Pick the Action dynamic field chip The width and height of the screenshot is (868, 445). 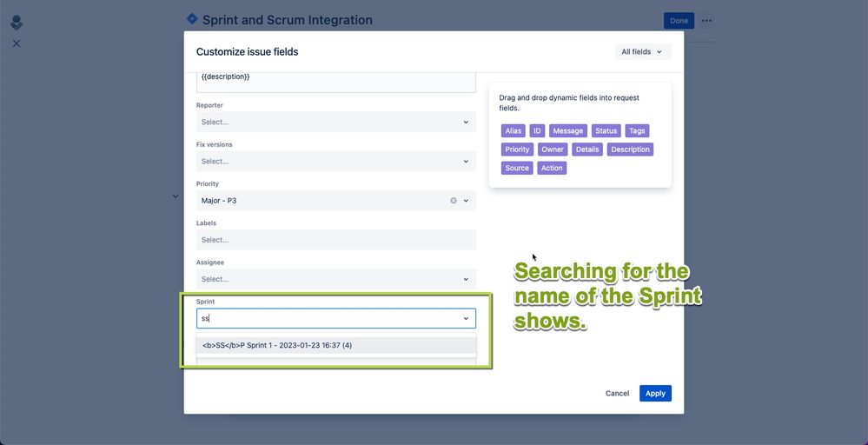[552, 168]
